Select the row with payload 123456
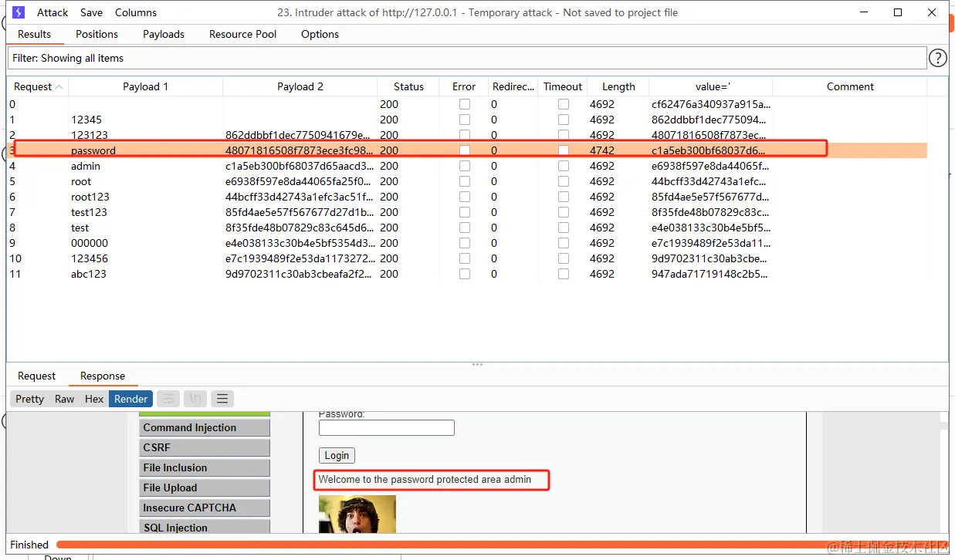Screen dimensions: 955x560 tap(467, 258)
